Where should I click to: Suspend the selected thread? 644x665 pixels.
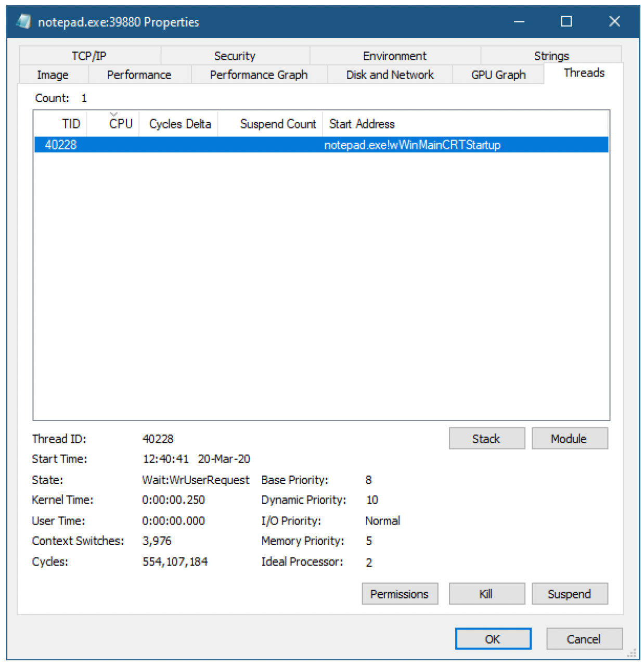(x=570, y=594)
